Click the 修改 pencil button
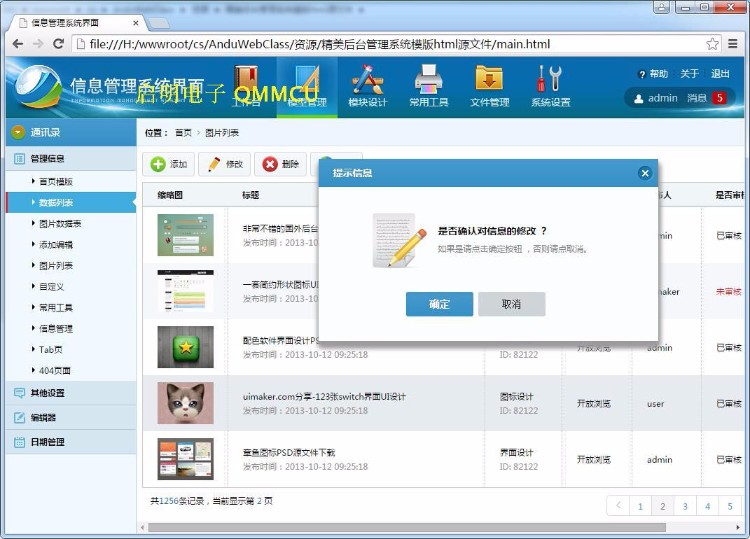The image size is (750, 539). pyautogui.click(x=225, y=164)
